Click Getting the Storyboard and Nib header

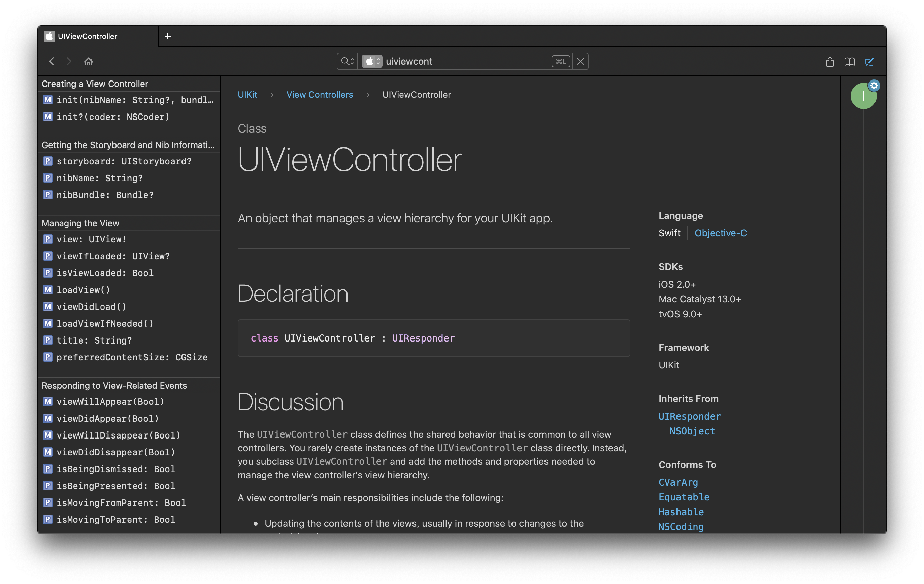coord(129,145)
